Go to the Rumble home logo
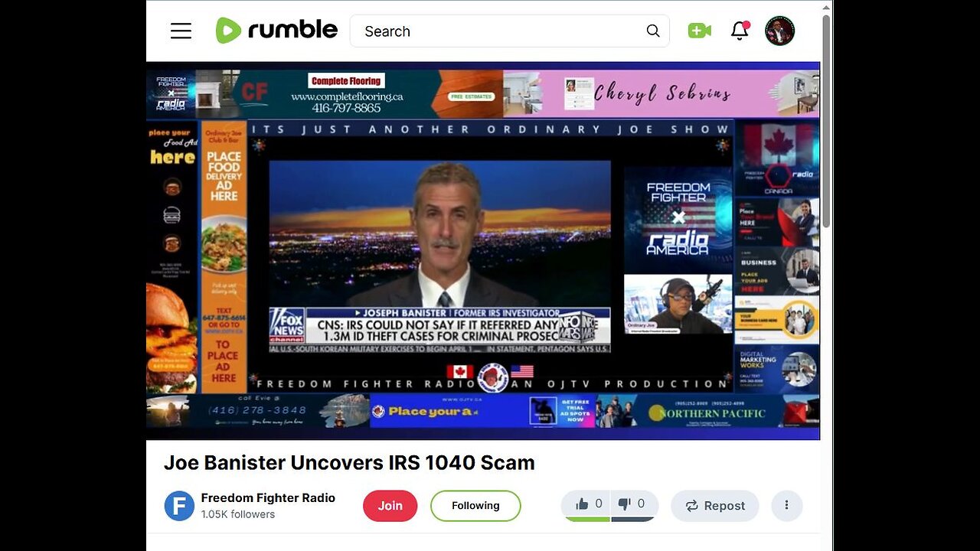This screenshot has width=980, height=551. 276,31
